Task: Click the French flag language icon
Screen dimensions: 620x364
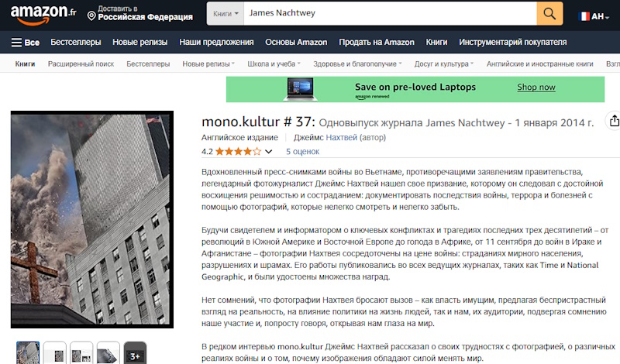Action: pyautogui.click(x=584, y=16)
